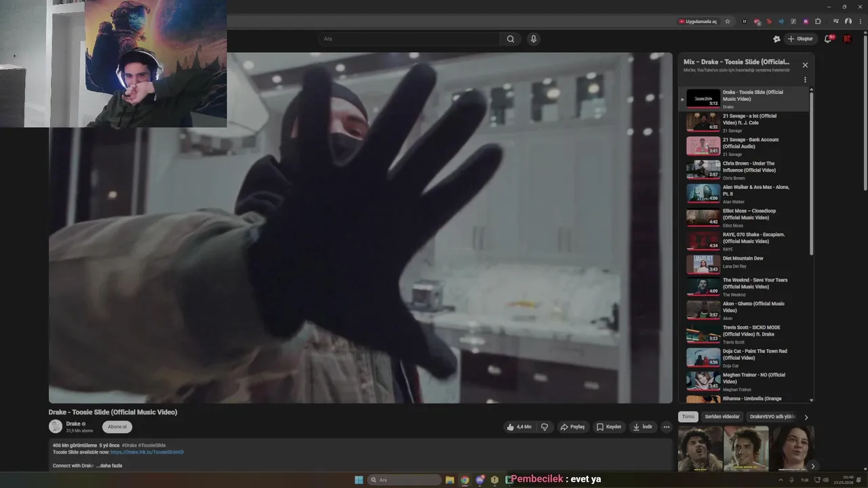Open the Chrome profile avatar

pos(848,22)
